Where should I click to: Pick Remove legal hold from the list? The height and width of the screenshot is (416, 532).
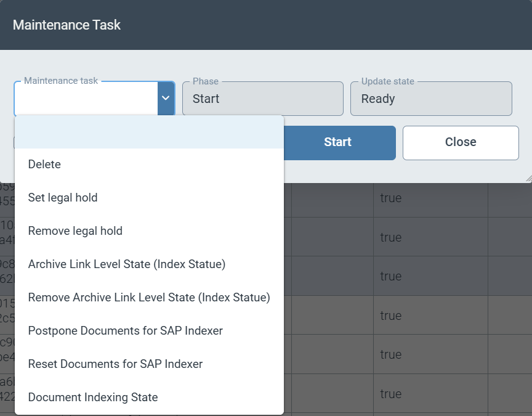coord(75,231)
